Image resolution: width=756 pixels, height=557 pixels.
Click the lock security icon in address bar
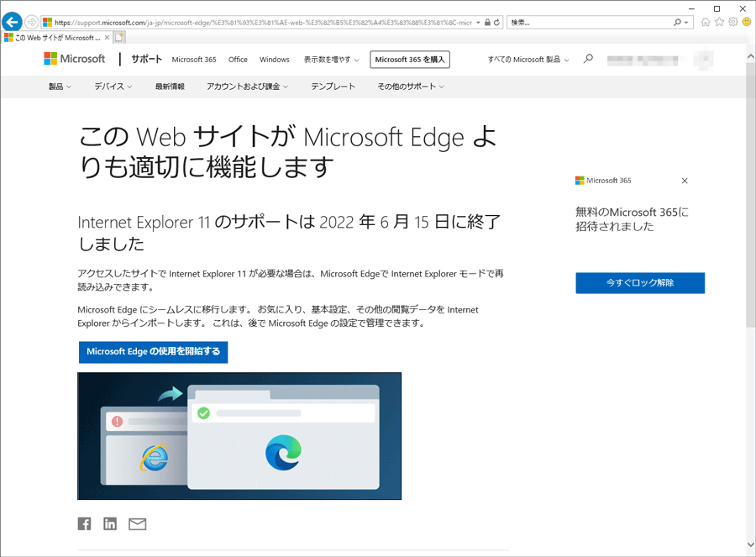click(487, 22)
